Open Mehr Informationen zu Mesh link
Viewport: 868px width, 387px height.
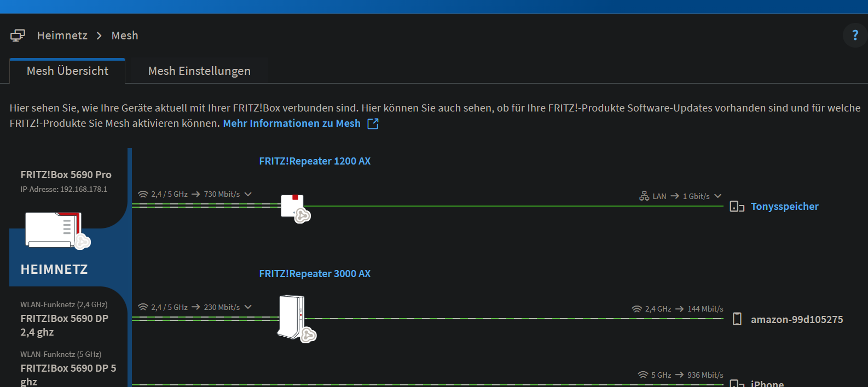[x=292, y=124]
